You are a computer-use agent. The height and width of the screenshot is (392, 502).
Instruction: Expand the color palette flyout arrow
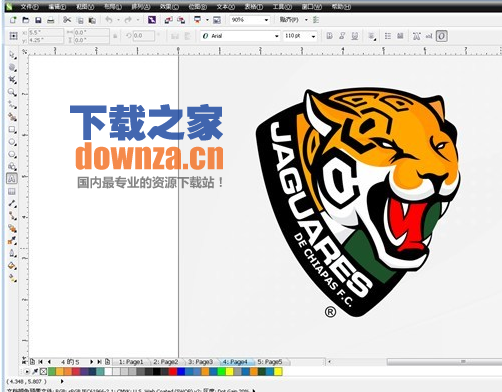27,371
